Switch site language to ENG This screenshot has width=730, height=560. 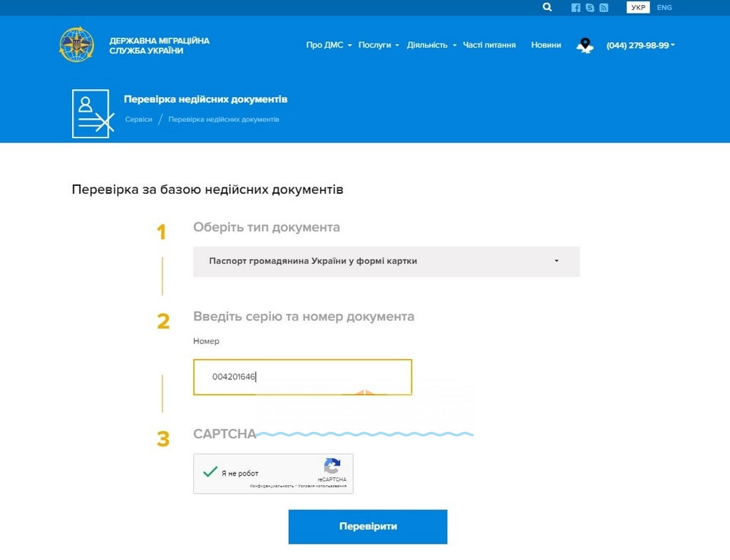664,8
